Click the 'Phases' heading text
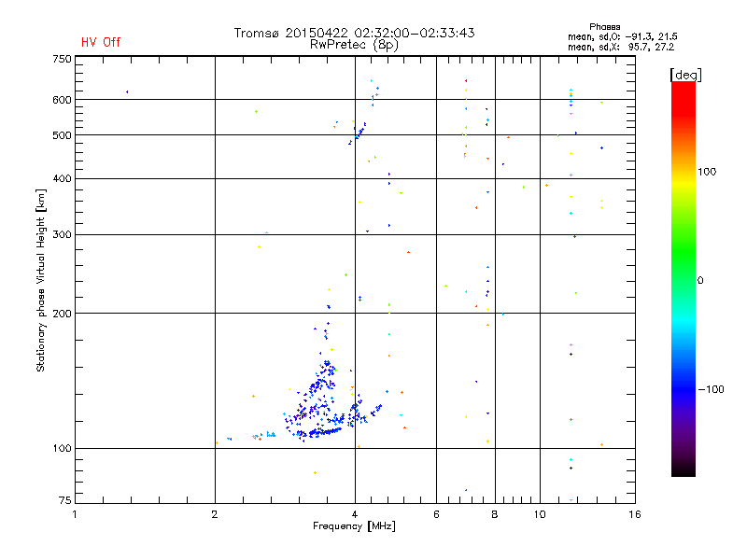The width and height of the screenshot is (747, 560). click(x=604, y=27)
